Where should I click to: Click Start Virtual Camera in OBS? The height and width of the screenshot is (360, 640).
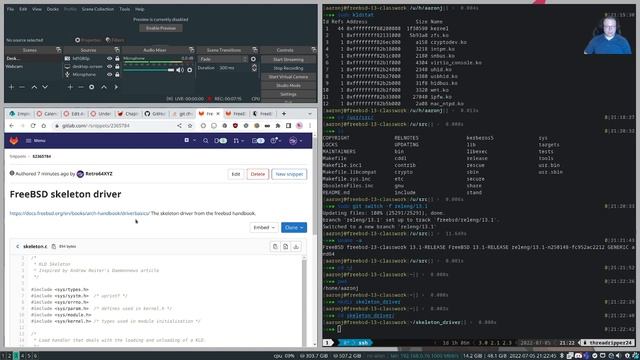[288, 77]
